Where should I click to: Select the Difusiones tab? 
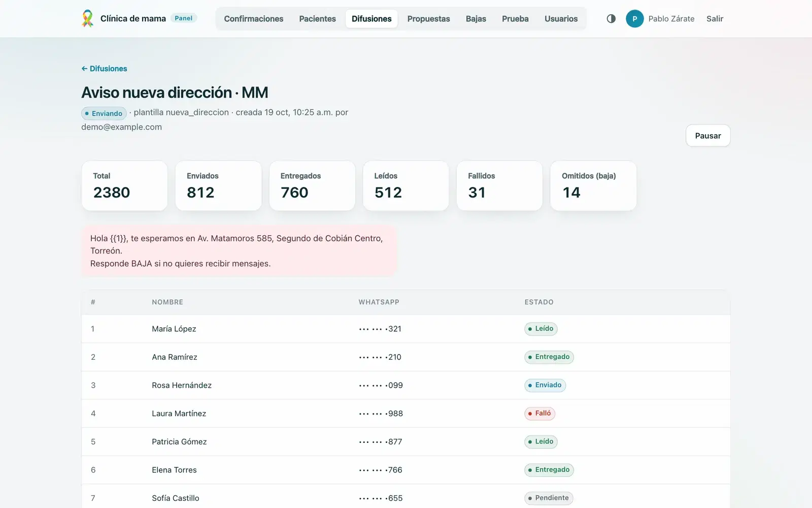coord(371,19)
